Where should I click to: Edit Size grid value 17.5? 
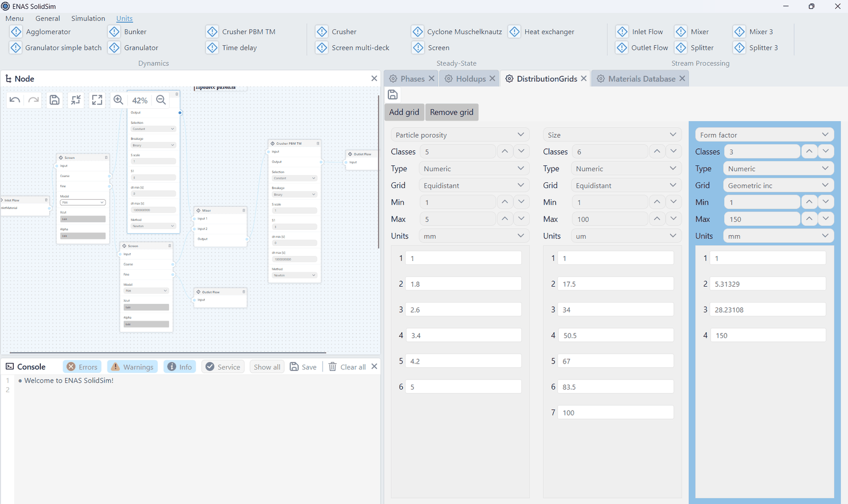615,284
